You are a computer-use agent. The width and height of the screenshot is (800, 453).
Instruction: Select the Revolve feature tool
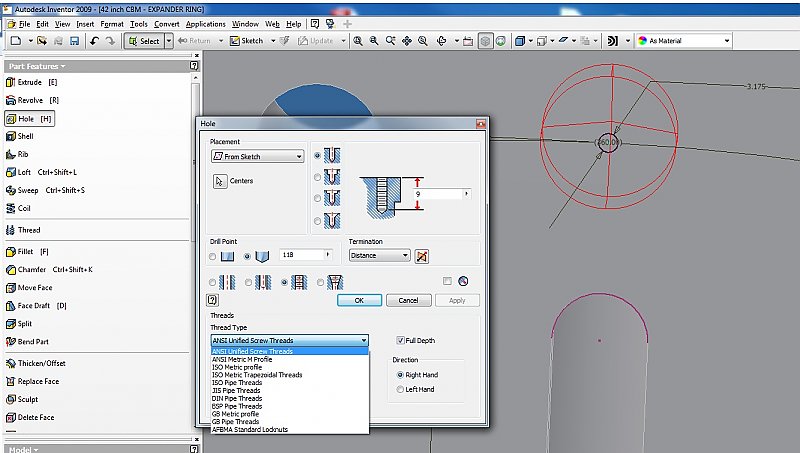(x=32, y=100)
